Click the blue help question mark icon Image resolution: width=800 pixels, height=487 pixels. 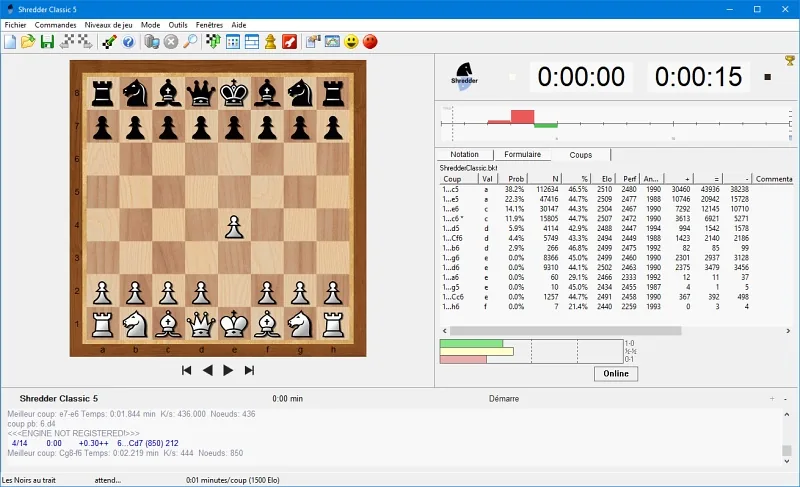point(128,42)
